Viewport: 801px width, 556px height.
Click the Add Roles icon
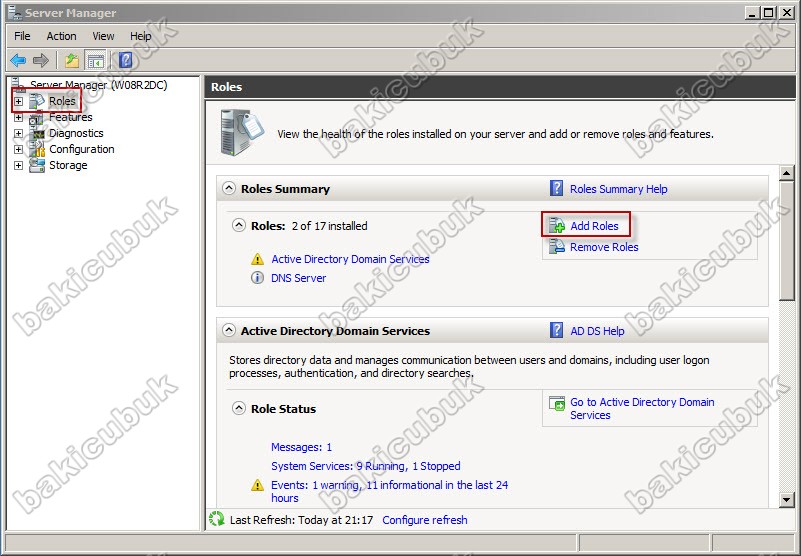click(557, 225)
